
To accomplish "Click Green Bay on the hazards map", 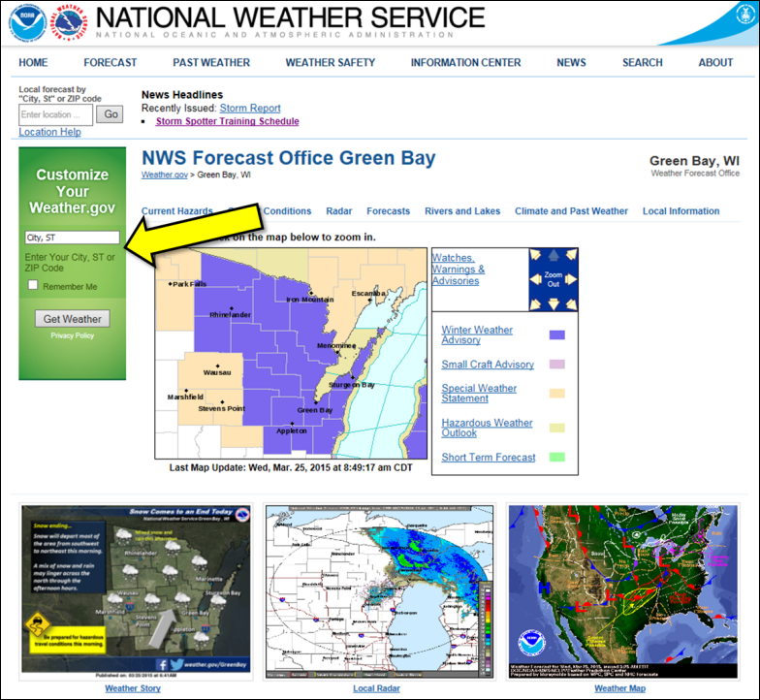I will click(x=315, y=409).
